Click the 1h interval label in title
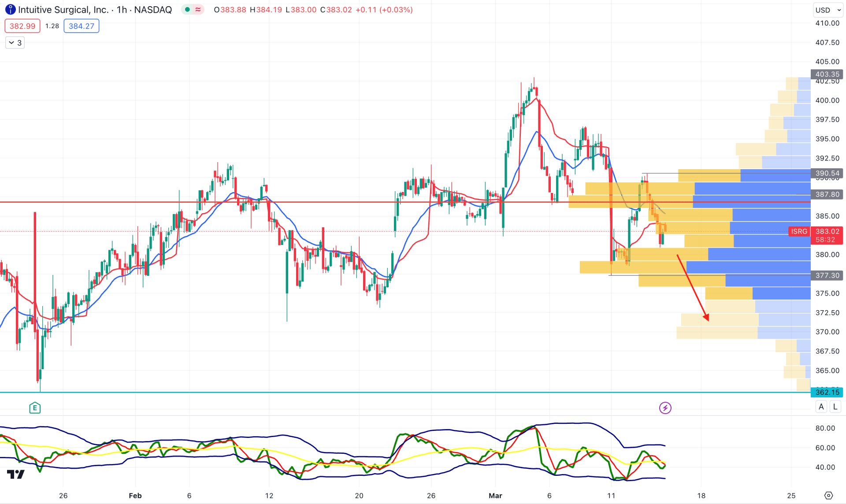 122,10
